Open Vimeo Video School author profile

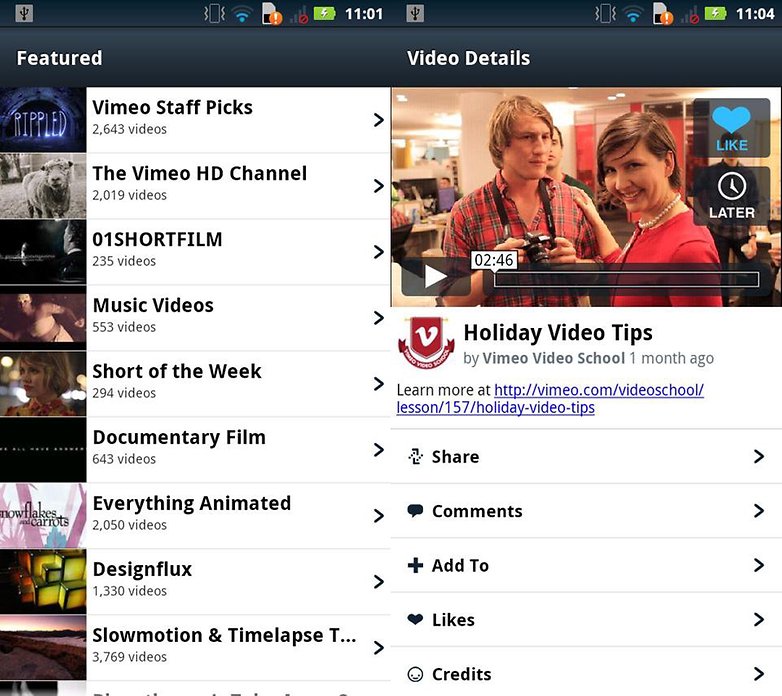coord(554,358)
